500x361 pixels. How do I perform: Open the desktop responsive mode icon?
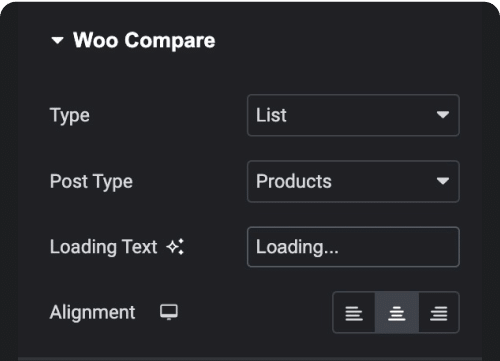pyautogui.click(x=169, y=312)
